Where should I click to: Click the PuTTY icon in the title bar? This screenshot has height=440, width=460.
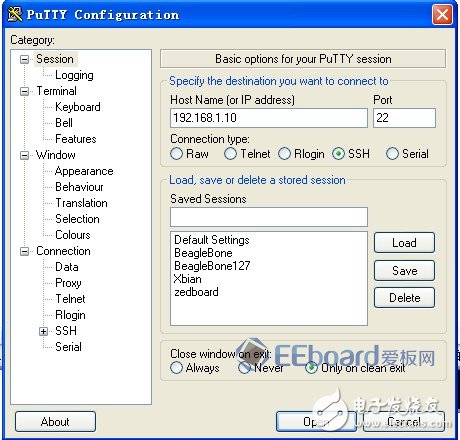tap(15, 14)
